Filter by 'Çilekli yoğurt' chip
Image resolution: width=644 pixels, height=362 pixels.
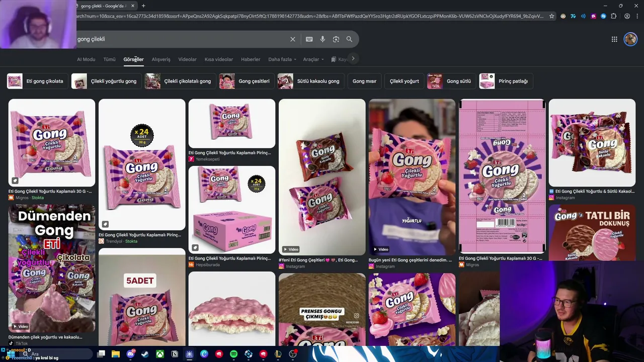click(x=404, y=81)
